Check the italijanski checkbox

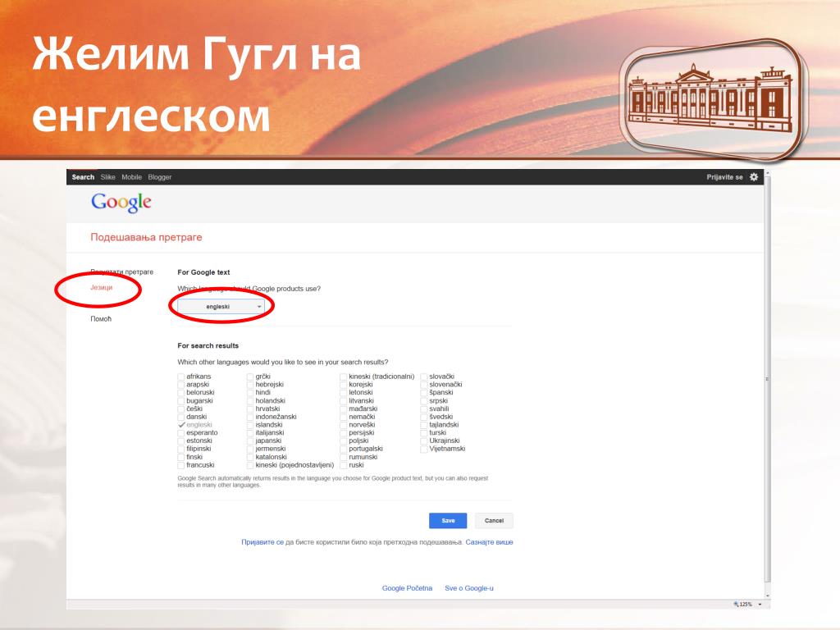[250, 433]
